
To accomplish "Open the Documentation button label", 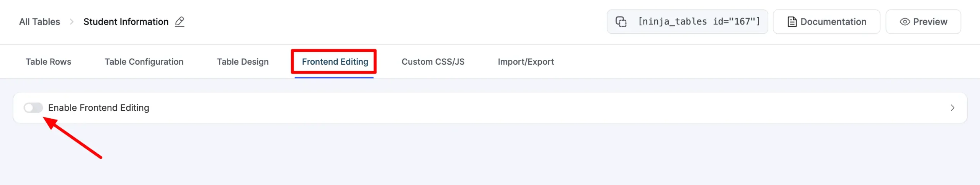I will tap(833, 22).
